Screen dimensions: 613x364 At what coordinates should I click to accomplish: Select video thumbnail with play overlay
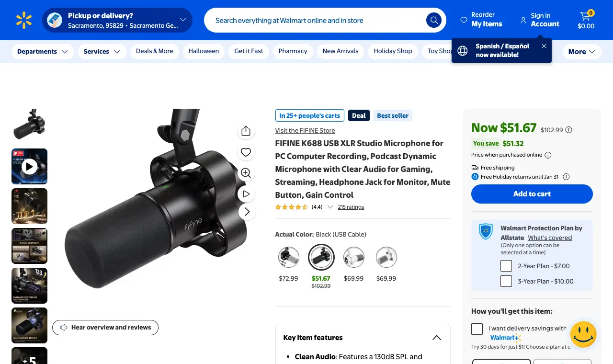coord(29,166)
